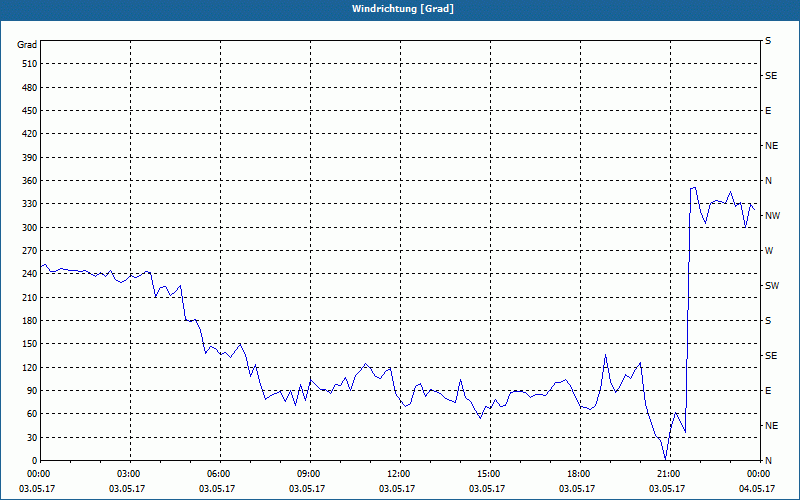Click the 30 degree axis label
This screenshot has height=500, width=800.
pos(32,437)
